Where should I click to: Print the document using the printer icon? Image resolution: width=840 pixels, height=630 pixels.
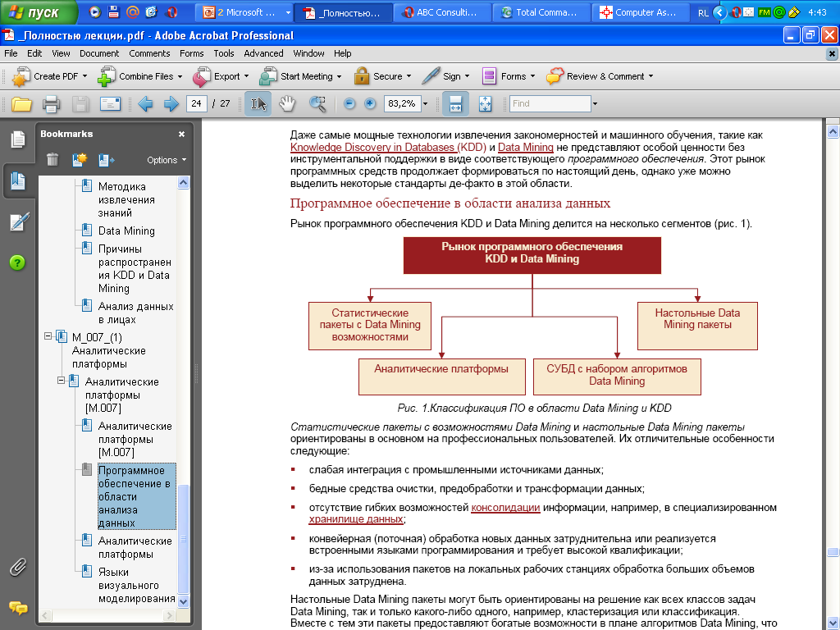[x=51, y=103]
